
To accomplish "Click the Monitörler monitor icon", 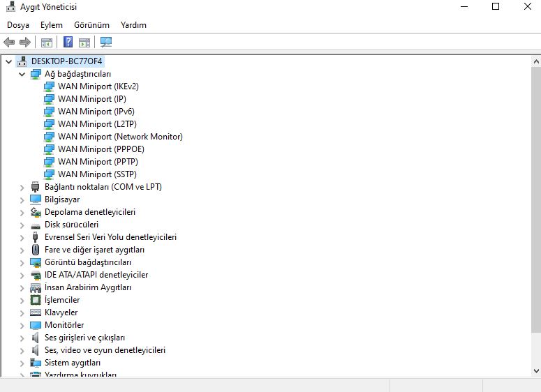I will [36, 325].
